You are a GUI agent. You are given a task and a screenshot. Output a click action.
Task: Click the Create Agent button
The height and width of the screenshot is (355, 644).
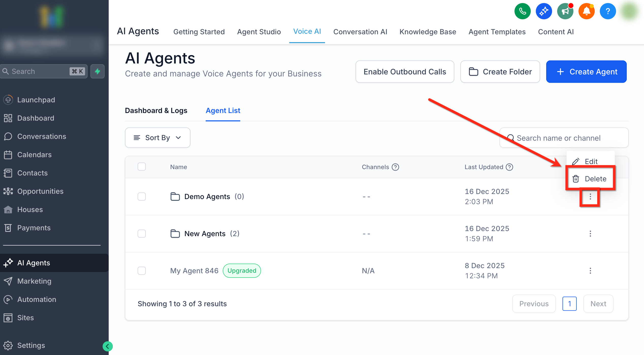[586, 72]
